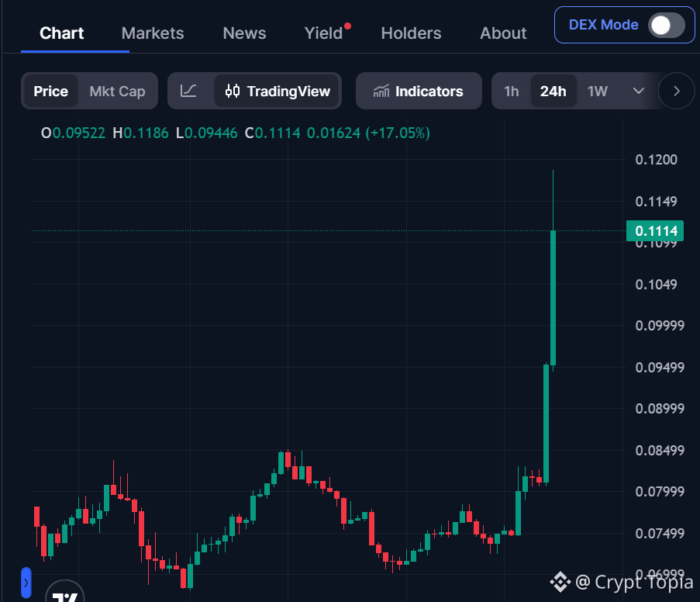Set timeframe to 24h
The width and height of the screenshot is (700, 602).
pos(553,92)
